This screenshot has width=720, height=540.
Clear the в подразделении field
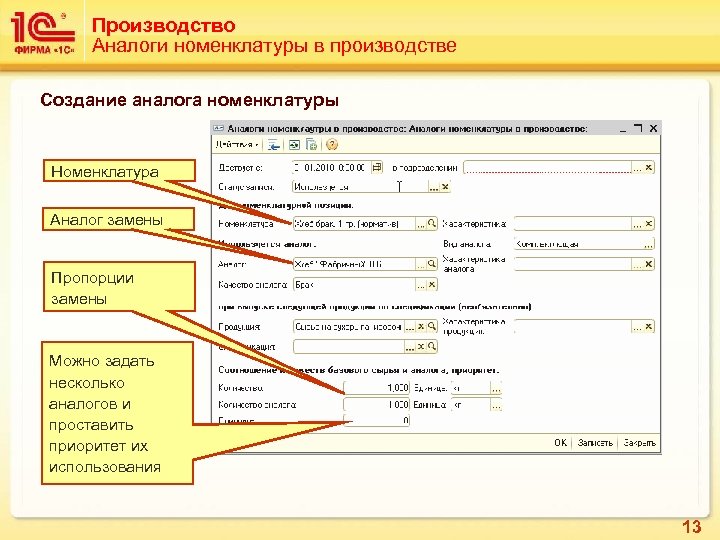[x=648, y=168]
